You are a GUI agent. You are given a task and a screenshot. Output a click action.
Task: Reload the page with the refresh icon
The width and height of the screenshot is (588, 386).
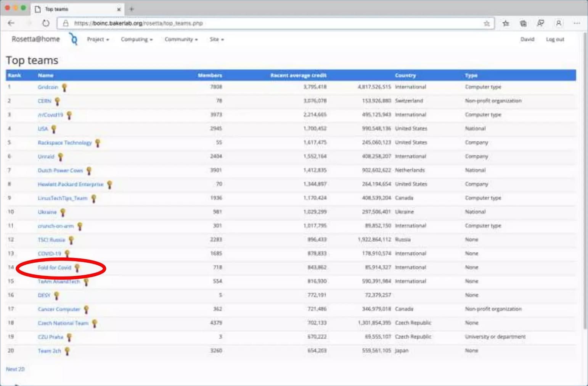pos(46,23)
